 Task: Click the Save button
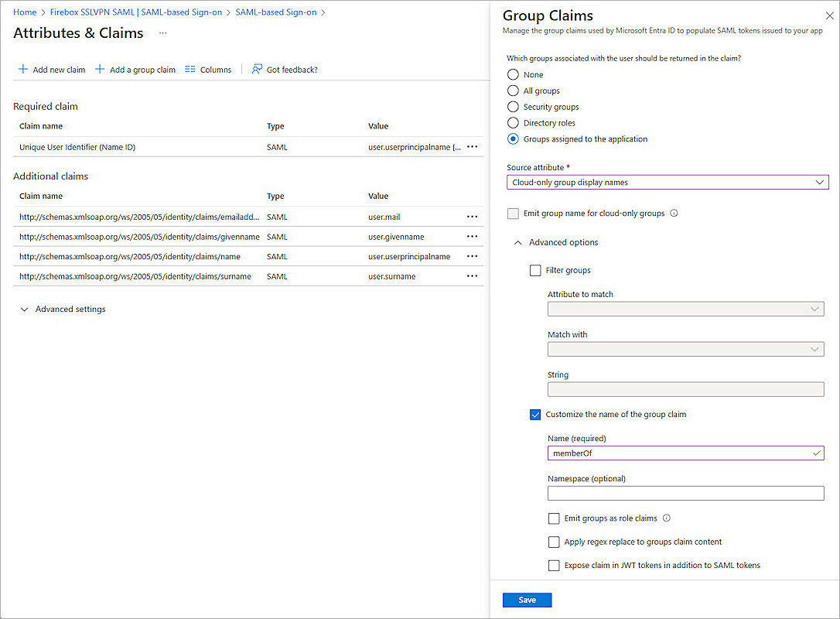click(x=527, y=600)
